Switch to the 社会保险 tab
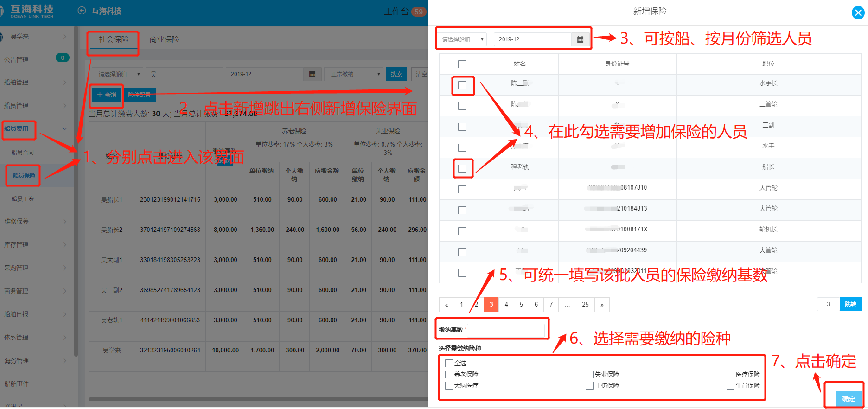 pyautogui.click(x=114, y=39)
